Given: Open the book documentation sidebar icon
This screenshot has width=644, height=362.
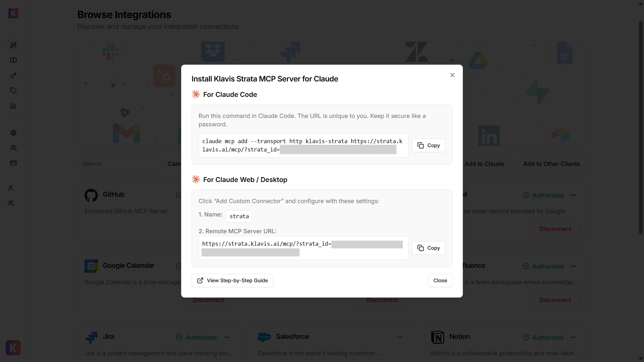Looking at the screenshot, I should [13, 60].
